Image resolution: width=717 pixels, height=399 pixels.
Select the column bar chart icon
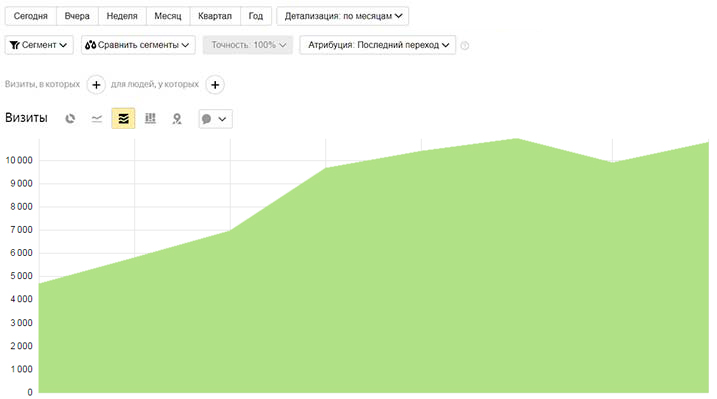[x=150, y=119]
